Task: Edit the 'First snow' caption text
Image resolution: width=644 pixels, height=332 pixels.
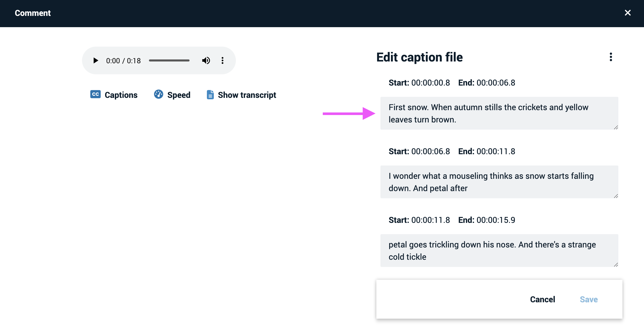Action: [x=499, y=113]
